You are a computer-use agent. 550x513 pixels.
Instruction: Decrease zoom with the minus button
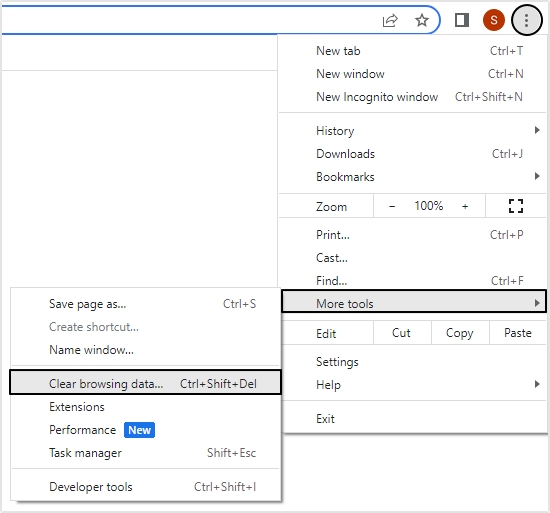(x=392, y=206)
